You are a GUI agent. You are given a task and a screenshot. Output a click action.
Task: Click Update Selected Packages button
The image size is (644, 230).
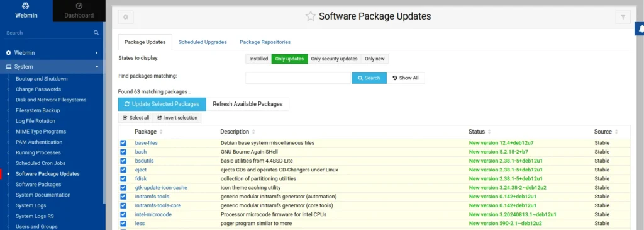pyautogui.click(x=162, y=104)
